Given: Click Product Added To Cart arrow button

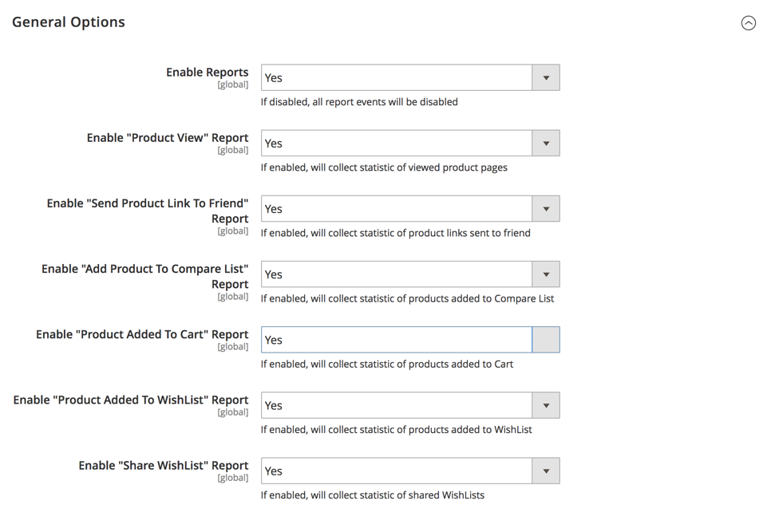Looking at the screenshot, I should point(546,340).
